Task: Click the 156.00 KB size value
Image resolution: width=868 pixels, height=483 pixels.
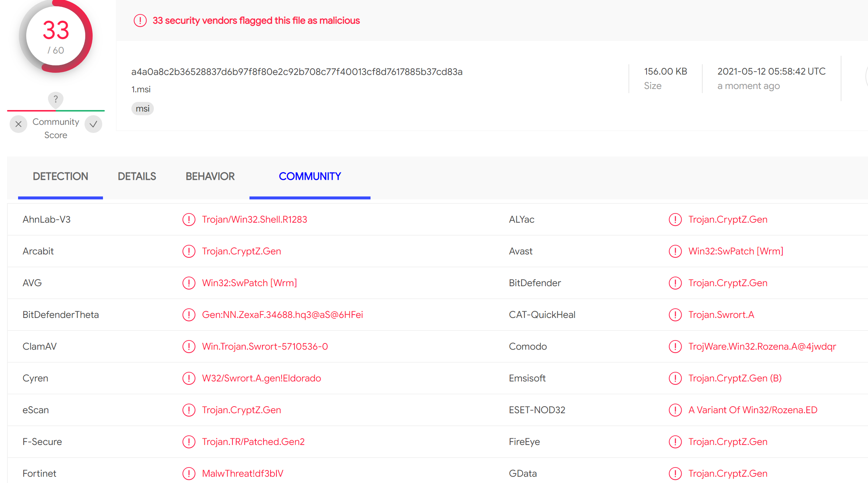Action: pyautogui.click(x=665, y=71)
